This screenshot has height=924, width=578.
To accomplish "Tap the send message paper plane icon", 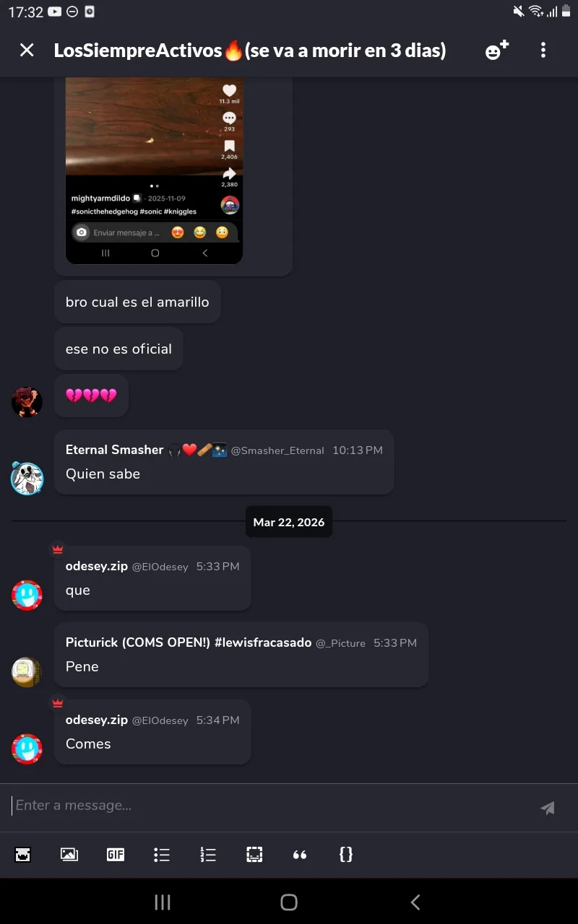I will pyautogui.click(x=548, y=808).
